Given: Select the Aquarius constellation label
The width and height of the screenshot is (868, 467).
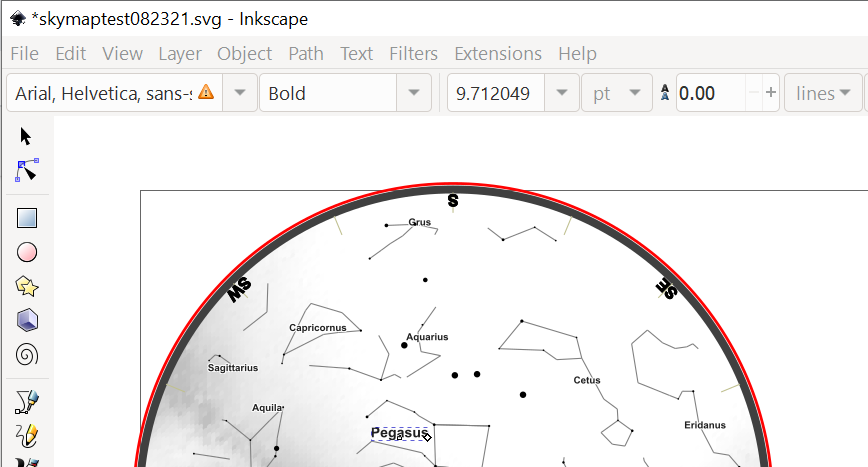Looking at the screenshot, I should pos(427,336).
